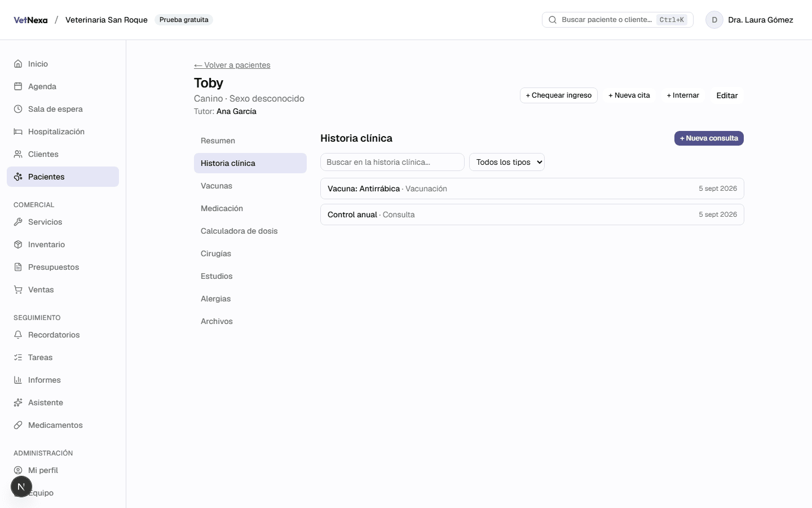Click the Chequear ingreso button
Screen dimensions: 812x508
coord(559,95)
